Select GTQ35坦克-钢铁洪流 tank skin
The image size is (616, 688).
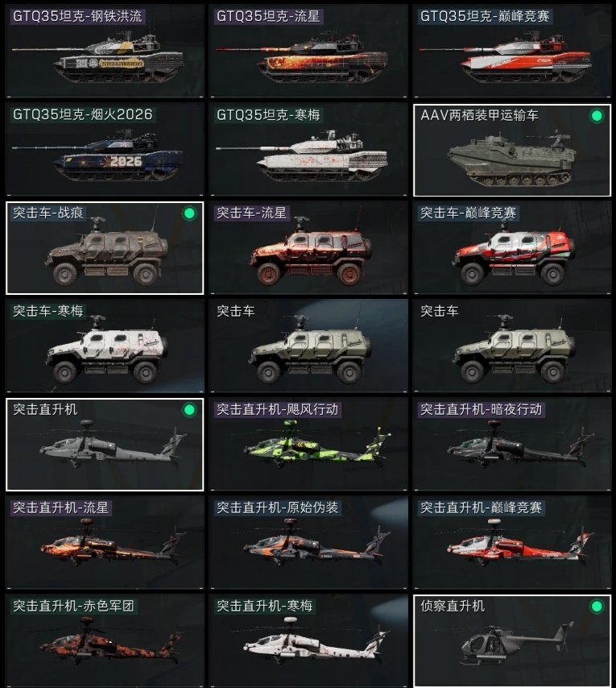coord(105,52)
